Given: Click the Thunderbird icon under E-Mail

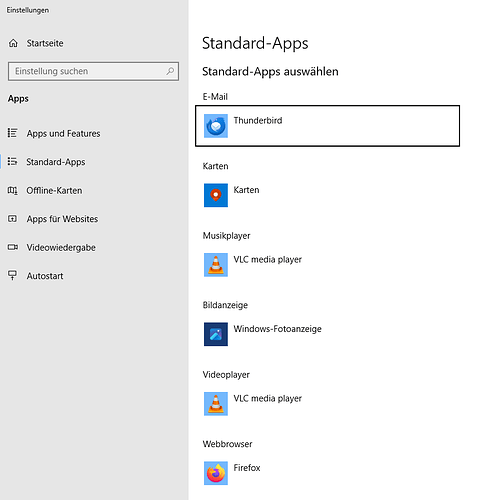Looking at the screenshot, I should (x=216, y=126).
